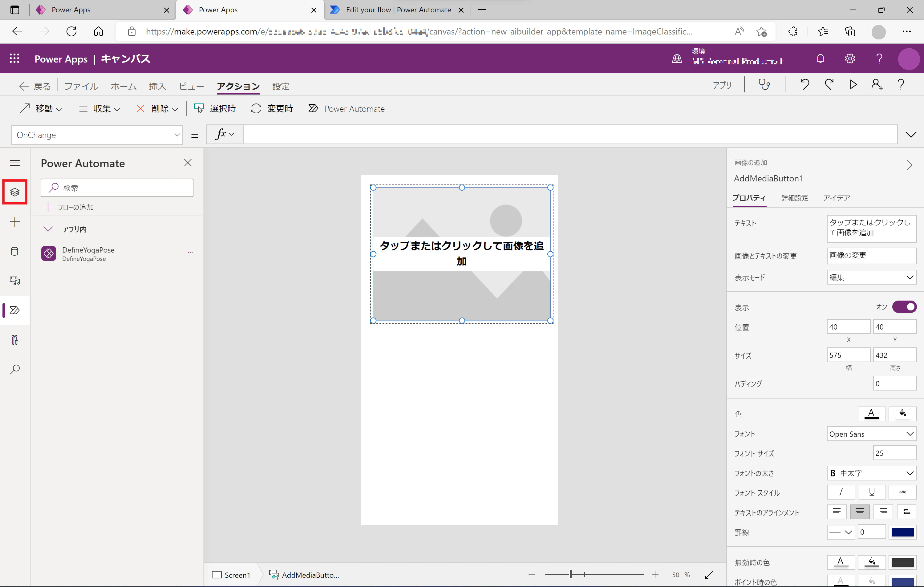Image resolution: width=924 pixels, height=587 pixels.
Task: Expand the hamburger menu in left rail
Action: tap(14, 163)
